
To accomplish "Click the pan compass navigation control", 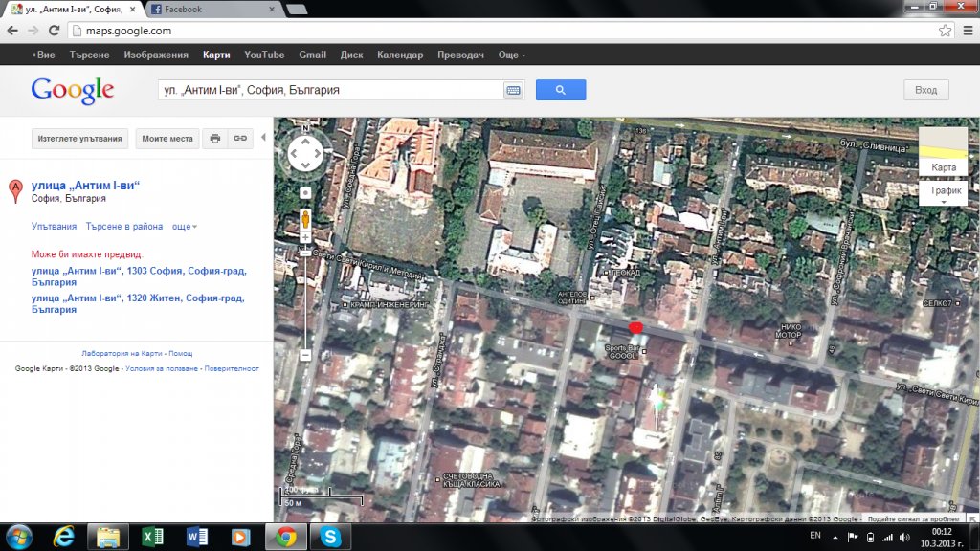I will (x=305, y=151).
